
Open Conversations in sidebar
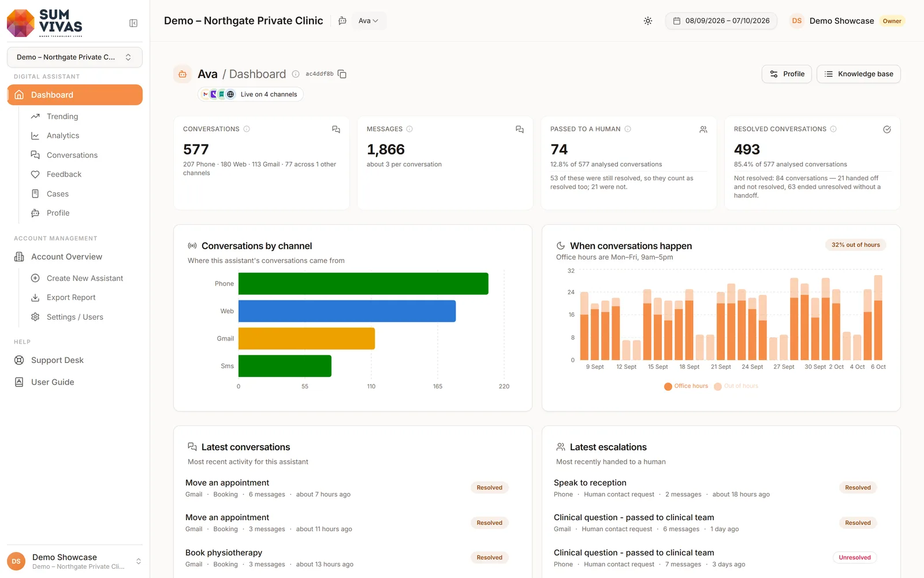click(x=72, y=155)
